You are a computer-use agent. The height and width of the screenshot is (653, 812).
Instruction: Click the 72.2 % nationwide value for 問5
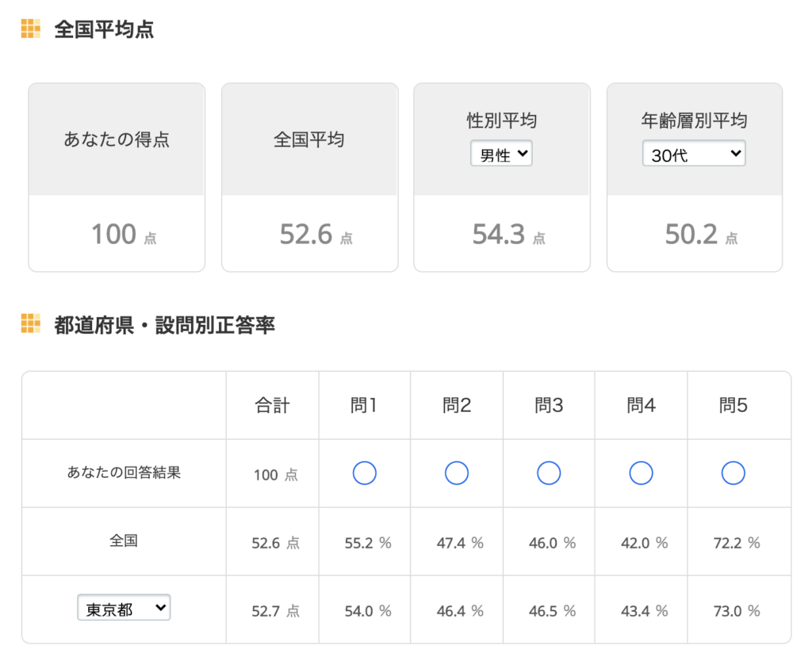737,543
